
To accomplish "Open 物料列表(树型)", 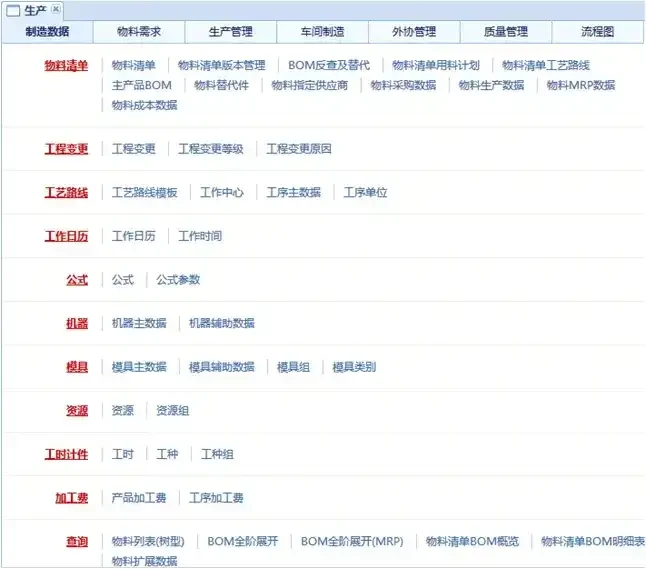I will [148, 541].
